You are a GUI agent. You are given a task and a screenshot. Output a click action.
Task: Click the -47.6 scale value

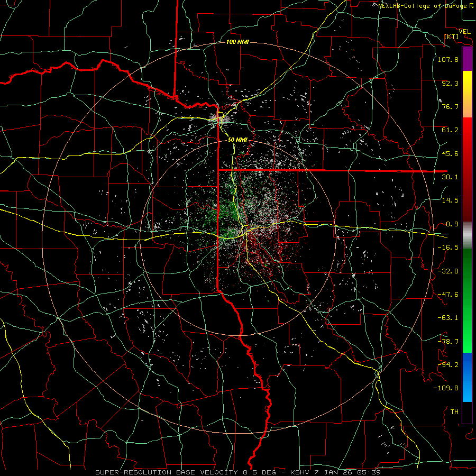click(x=448, y=295)
